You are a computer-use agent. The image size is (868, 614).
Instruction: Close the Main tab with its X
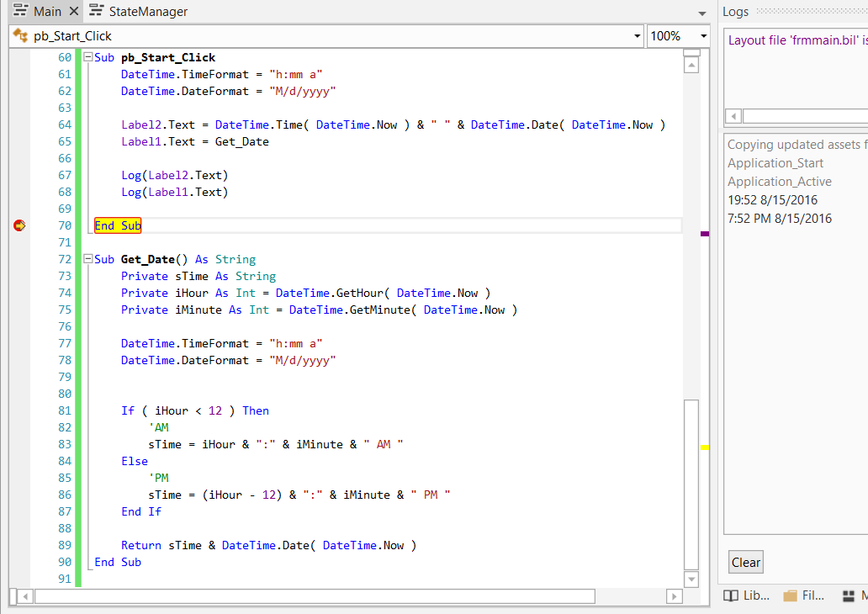coord(73,12)
